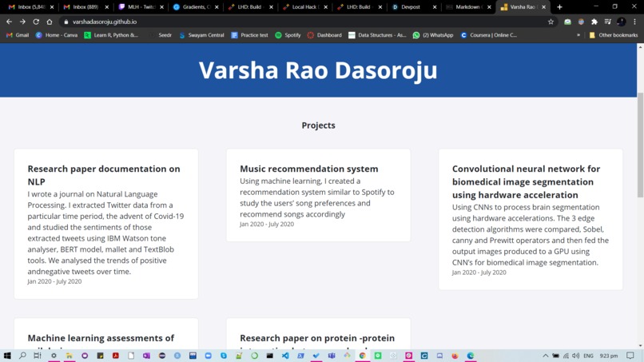The width and height of the screenshot is (644, 362).
Task: Close the Devpost tab
Action: (435, 7)
